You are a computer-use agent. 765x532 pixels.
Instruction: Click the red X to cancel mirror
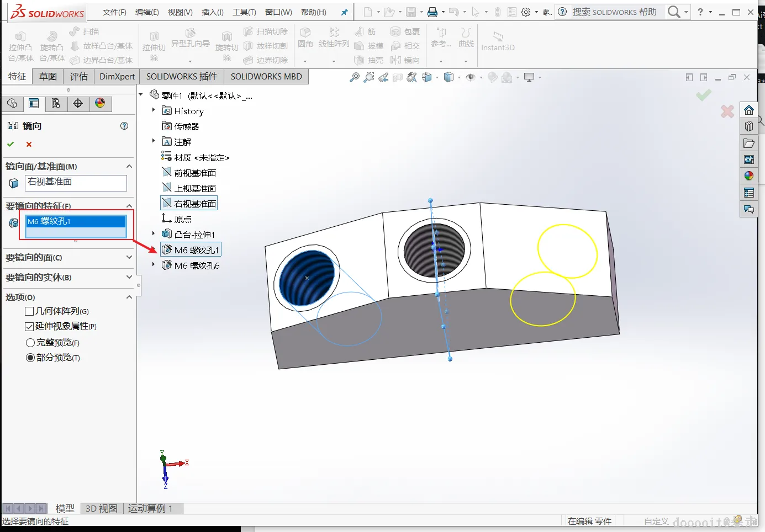pos(29,144)
